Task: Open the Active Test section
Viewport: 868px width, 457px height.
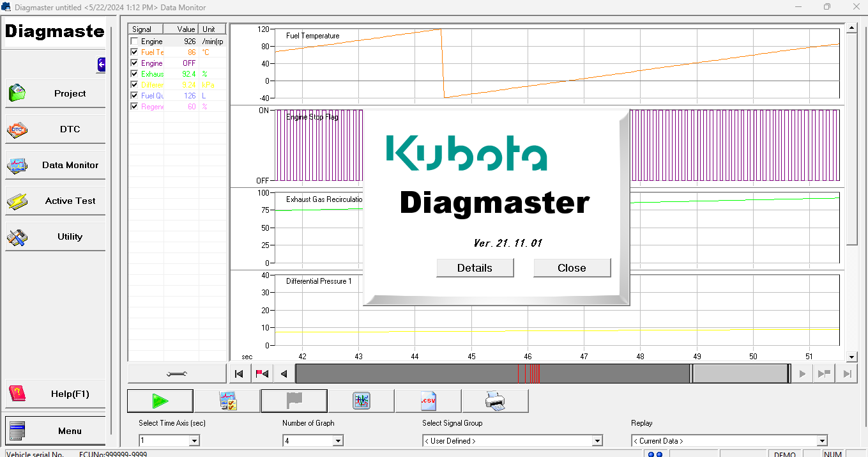Action: (x=55, y=201)
